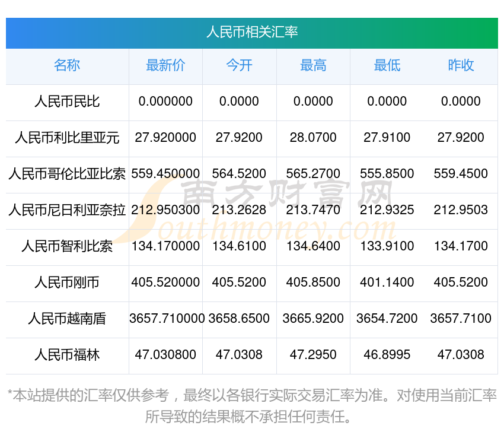Select the 最低 column header

(387, 65)
